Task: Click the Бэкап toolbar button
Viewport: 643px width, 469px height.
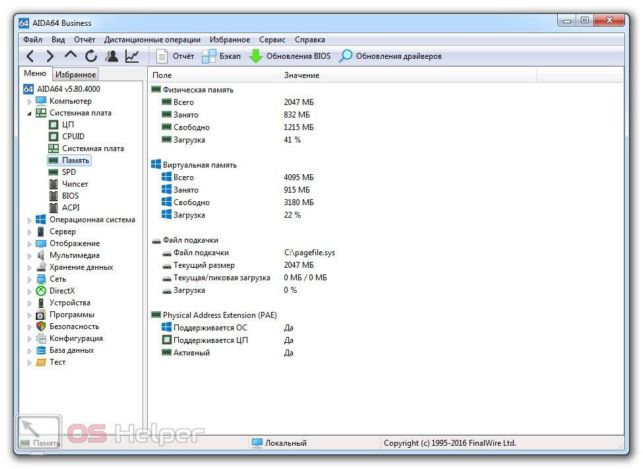Action: pos(221,56)
